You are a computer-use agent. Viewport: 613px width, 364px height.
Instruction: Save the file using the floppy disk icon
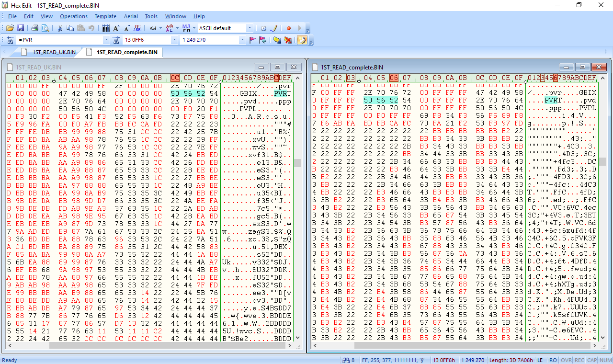coord(21,28)
